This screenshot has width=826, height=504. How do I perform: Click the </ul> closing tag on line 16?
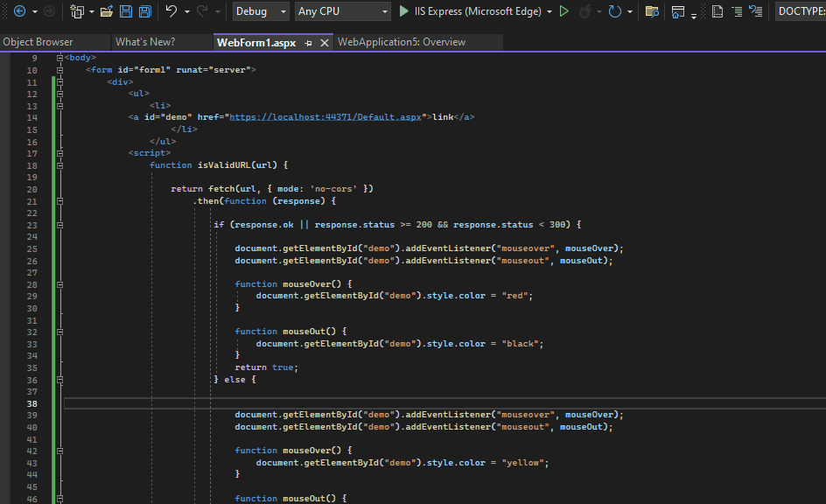click(163, 142)
